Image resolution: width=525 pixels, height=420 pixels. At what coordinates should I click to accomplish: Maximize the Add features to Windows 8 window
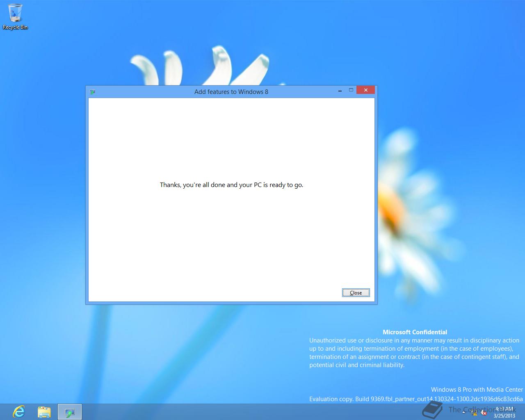coord(351,90)
